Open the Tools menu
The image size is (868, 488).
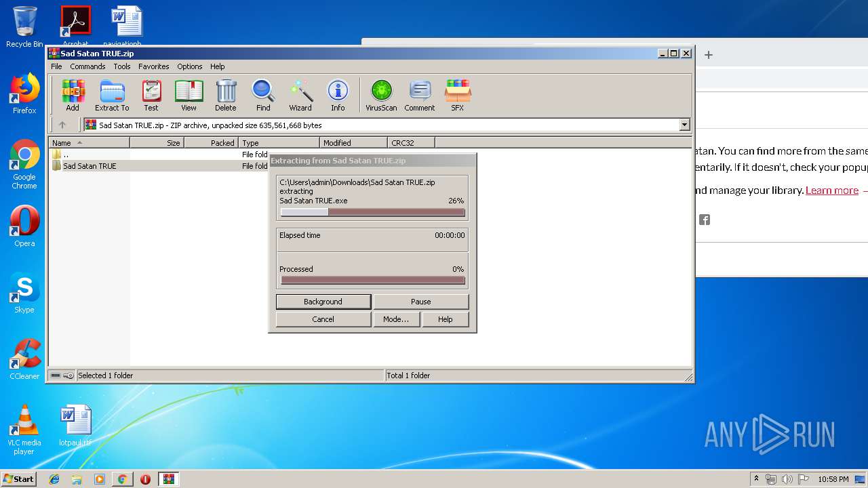pos(122,66)
